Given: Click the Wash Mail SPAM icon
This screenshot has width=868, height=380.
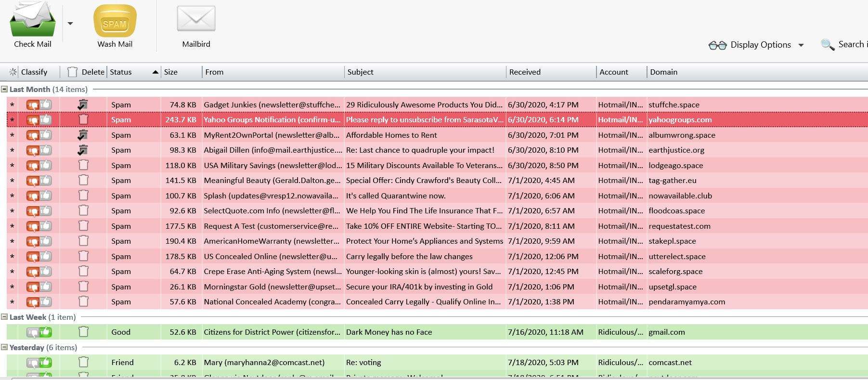Looking at the screenshot, I should tap(115, 21).
